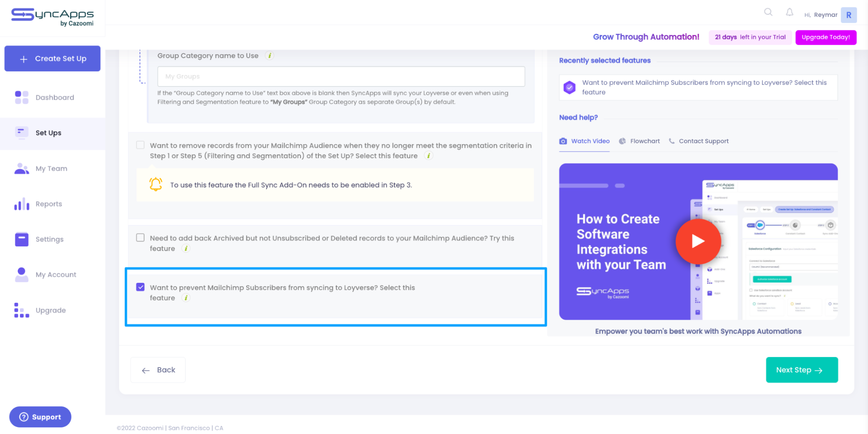Switch to Watch Video tab
This screenshot has height=434, width=868.
coord(584,141)
